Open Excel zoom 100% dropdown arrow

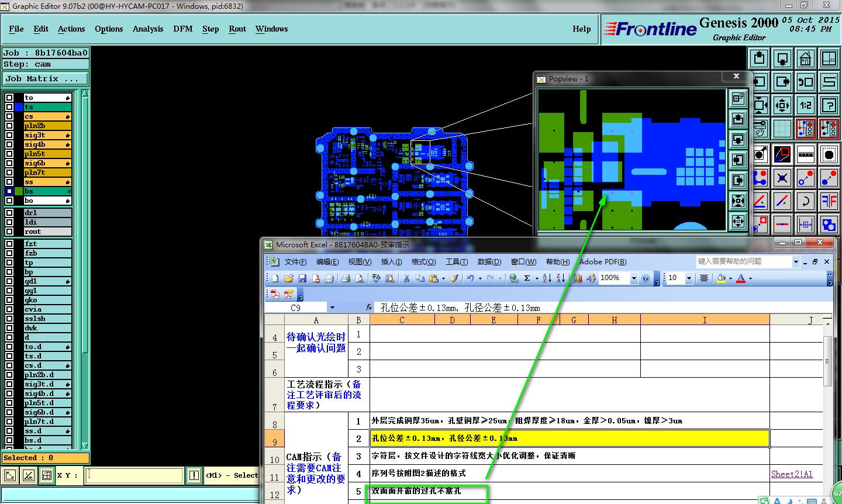tap(634, 278)
